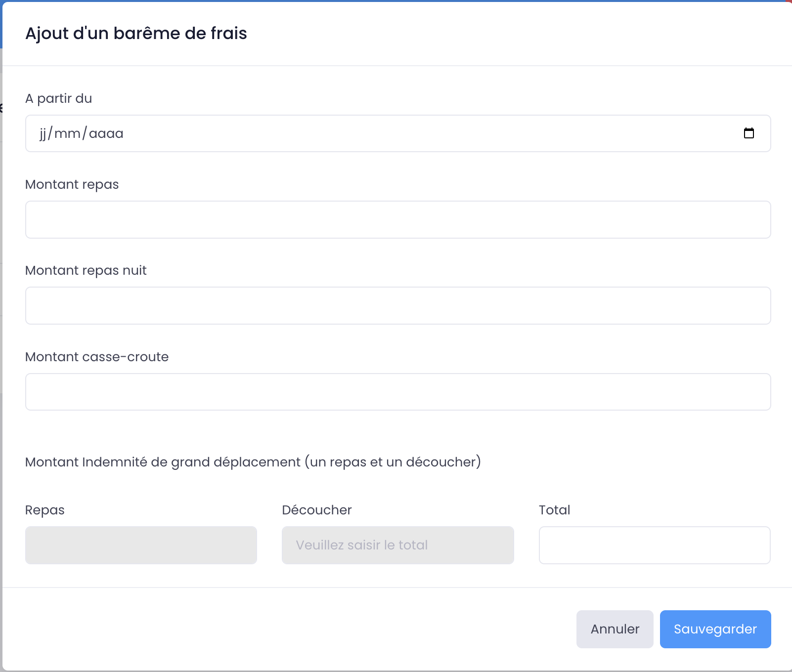Screen dimensions: 792x672
Task: Open the calendar date picker icon
Action: (x=748, y=133)
